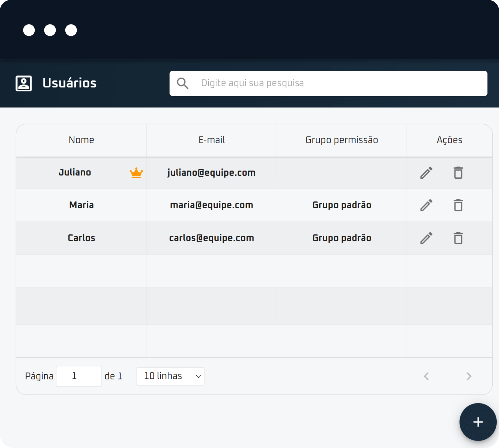Click the orange crown icon beside Juliano

coord(136,173)
